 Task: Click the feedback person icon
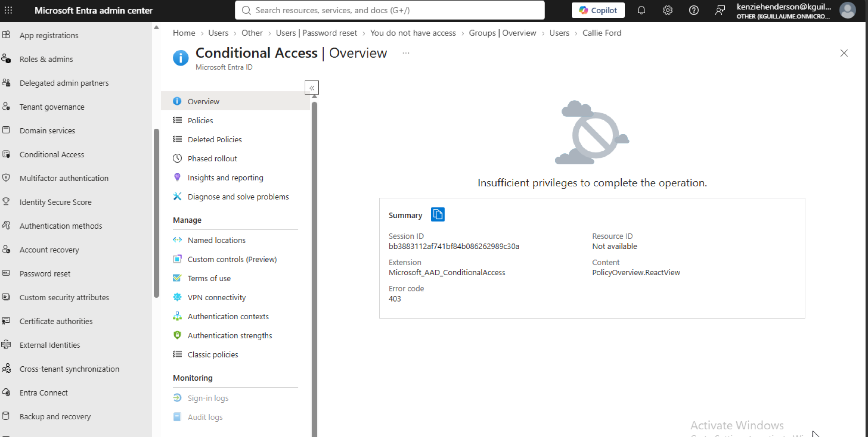pyautogui.click(x=720, y=10)
